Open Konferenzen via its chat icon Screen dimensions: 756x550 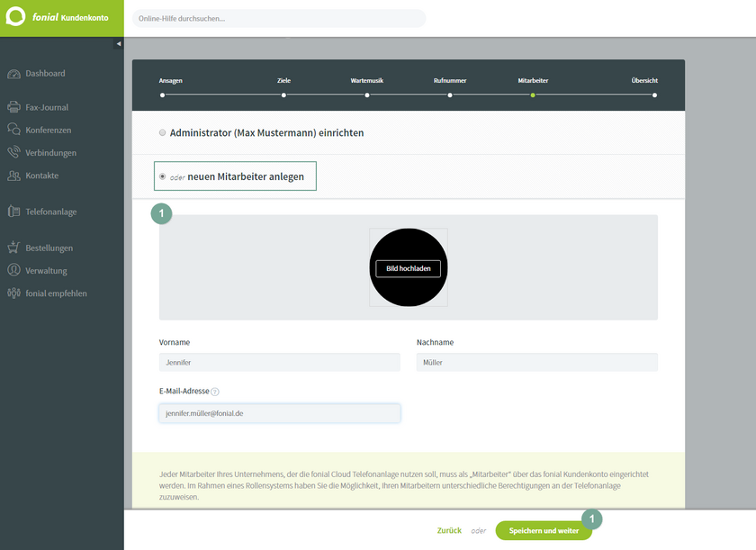(13, 130)
